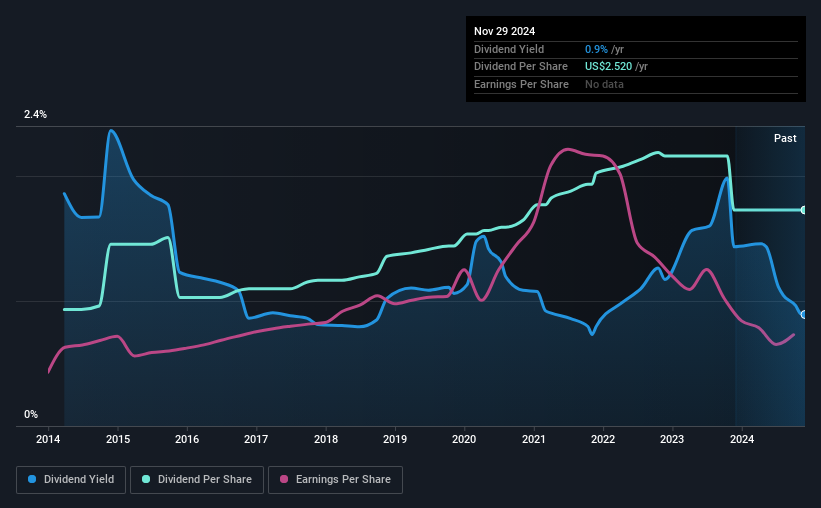Toggle the Dividend Per Share legend series

(197, 480)
